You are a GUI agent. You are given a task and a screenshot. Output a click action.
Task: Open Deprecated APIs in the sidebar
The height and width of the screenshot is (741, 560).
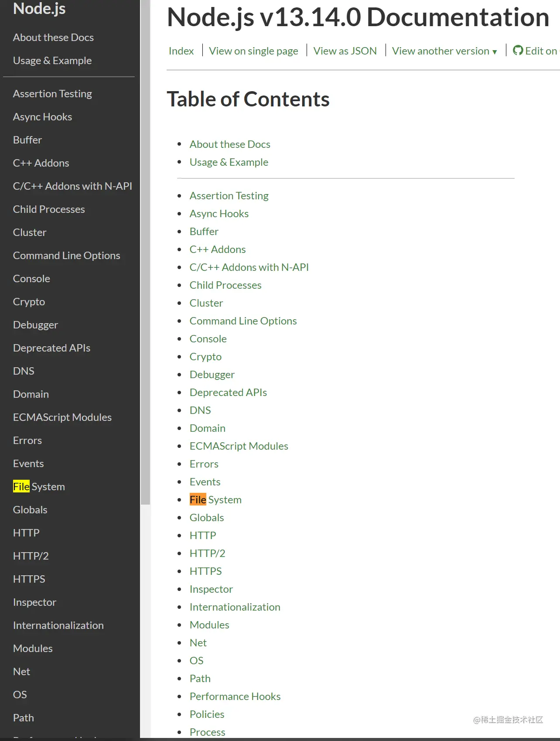point(51,348)
